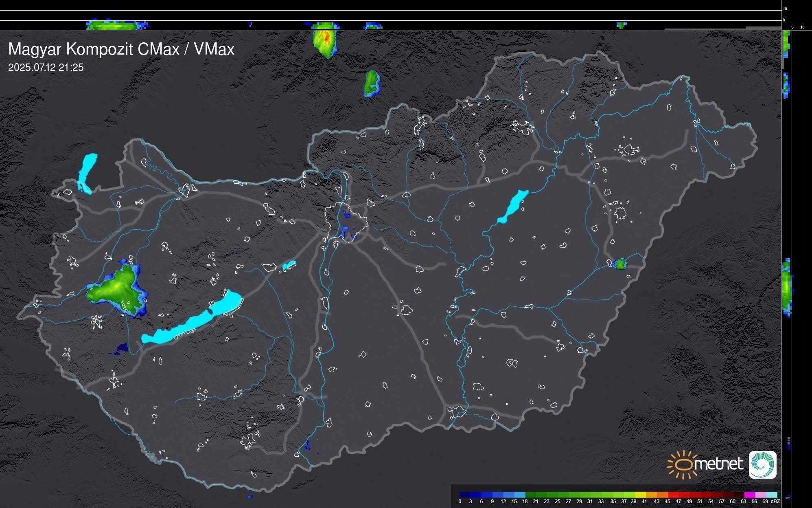Click the green echo in right-side VMax strip
Image resolution: width=812 pixels, height=508 pixels.
point(786,287)
